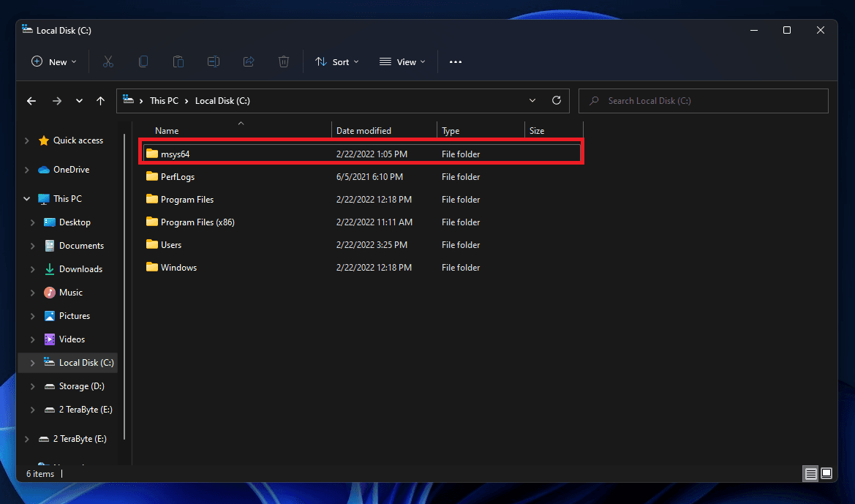The height and width of the screenshot is (504, 855).
Task: Click the Copy icon in toolbar
Action: 143,61
